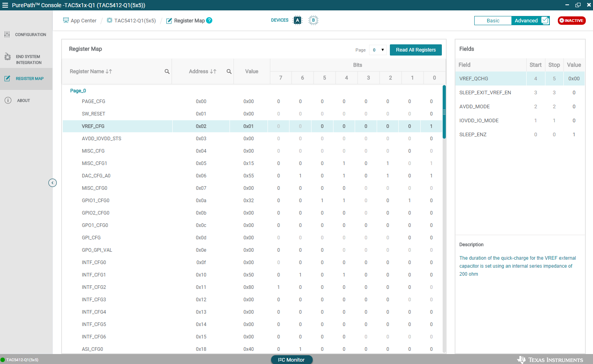Toggle bit 6 of DAC_CFG_A0
Image resolution: width=593 pixels, height=364 pixels.
(x=300, y=176)
